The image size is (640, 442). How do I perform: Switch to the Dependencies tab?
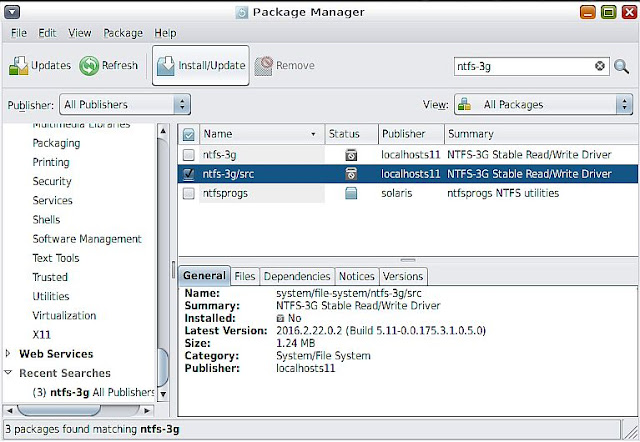click(297, 276)
